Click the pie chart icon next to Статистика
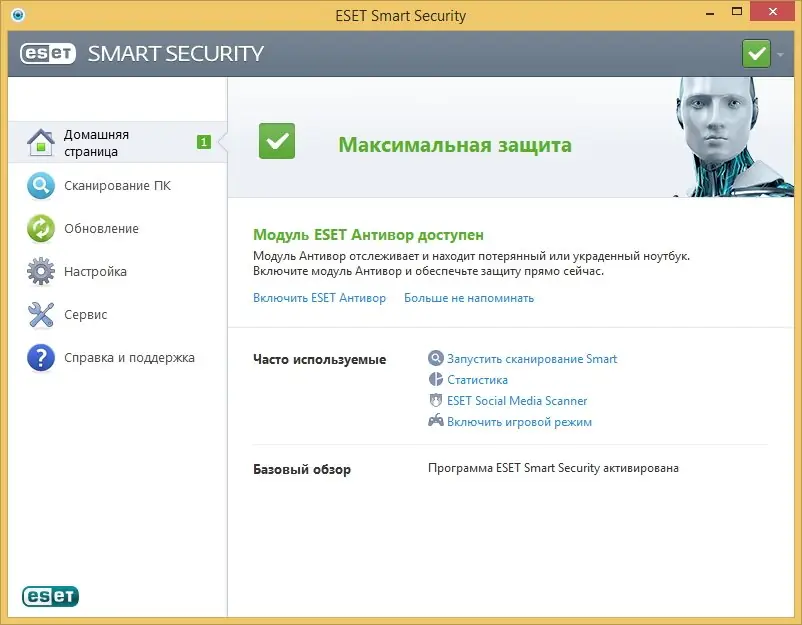This screenshot has width=802, height=625. click(x=436, y=379)
